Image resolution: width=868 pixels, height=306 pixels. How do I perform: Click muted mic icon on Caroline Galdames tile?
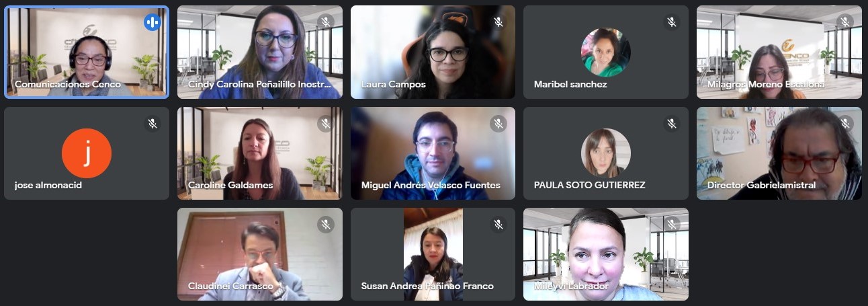click(x=326, y=124)
